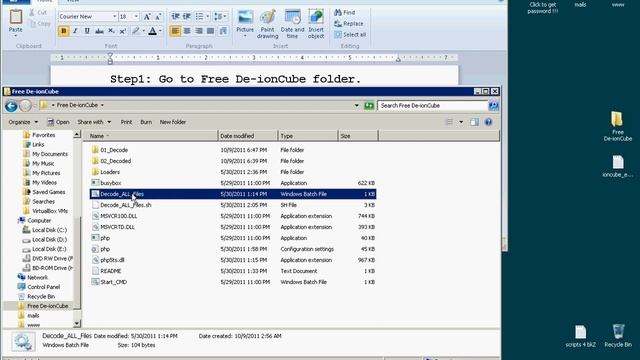Screen dimensions: 640x360
Task: Click the Cut button in Clipboard group
Action: pos(38,13)
